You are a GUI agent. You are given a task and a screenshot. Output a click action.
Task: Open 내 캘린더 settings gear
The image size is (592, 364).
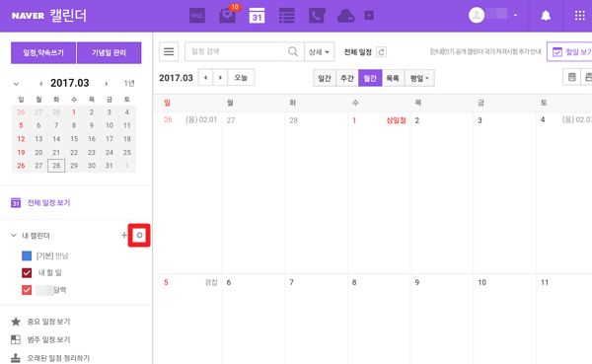coord(139,235)
